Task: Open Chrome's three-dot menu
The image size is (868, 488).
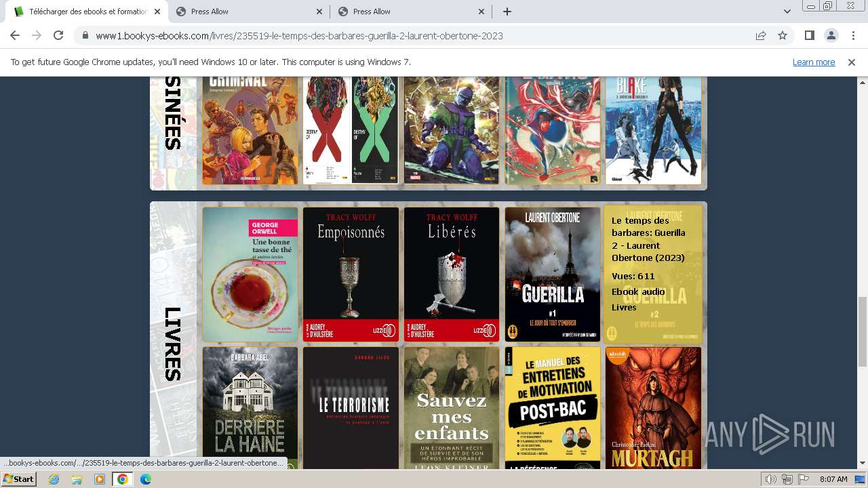Action: pos(852,36)
